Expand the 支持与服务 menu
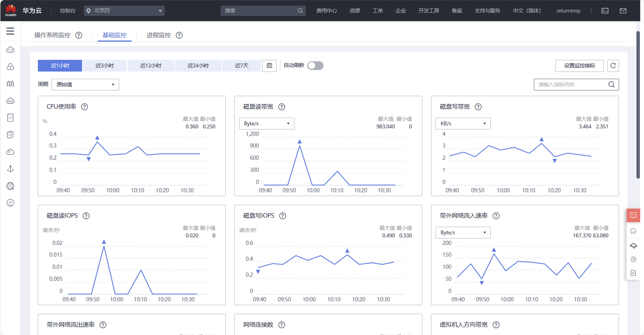 coord(487,11)
